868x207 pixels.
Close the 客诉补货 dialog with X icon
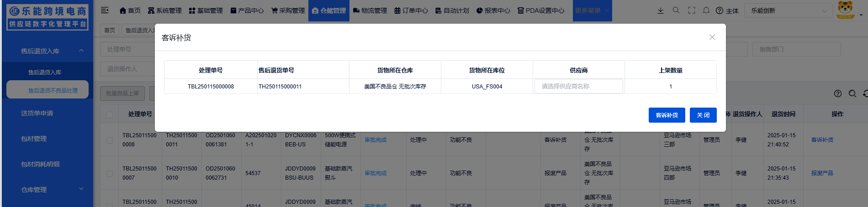[712, 37]
